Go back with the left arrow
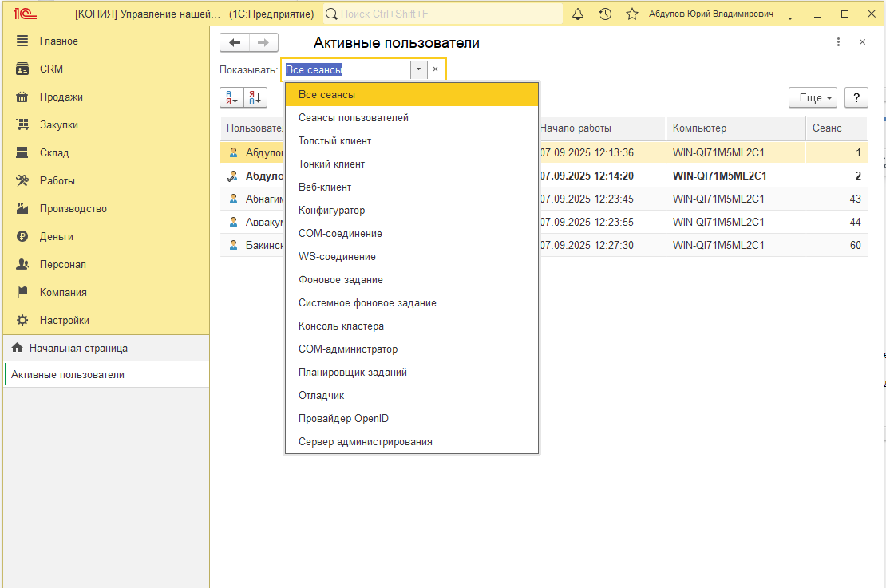 coord(235,42)
